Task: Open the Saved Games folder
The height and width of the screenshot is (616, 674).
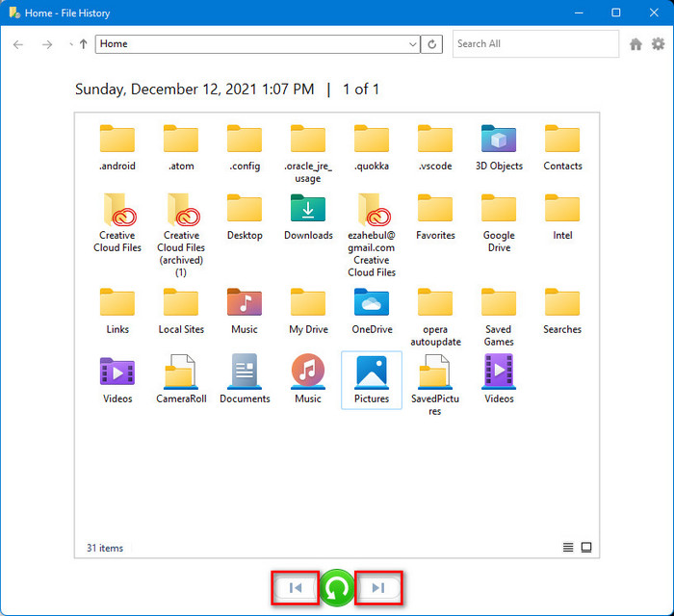Action: coord(499,317)
